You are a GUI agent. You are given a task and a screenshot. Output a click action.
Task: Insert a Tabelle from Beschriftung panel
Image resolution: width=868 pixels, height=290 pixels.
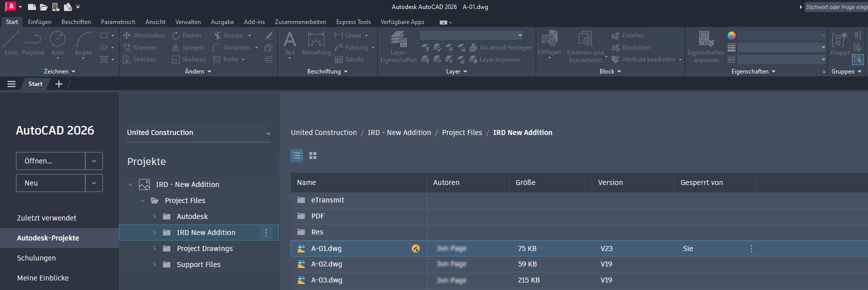pyautogui.click(x=349, y=59)
